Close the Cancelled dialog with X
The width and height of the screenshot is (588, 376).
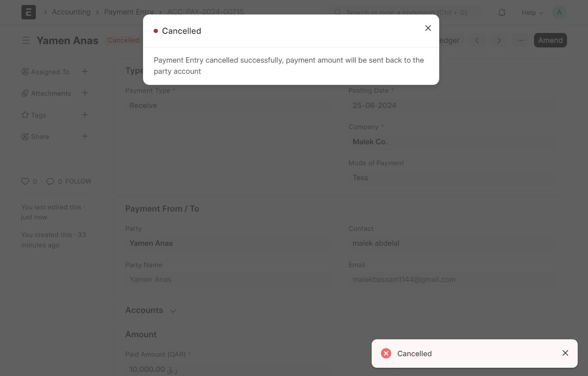(x=428, y=28)
